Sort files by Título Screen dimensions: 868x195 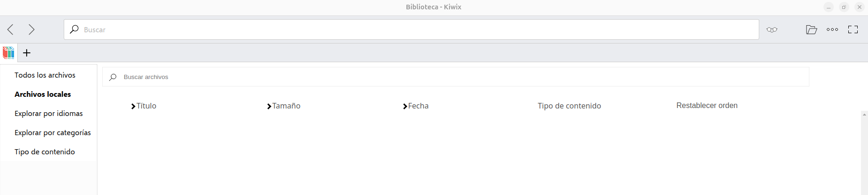[144, 106]
